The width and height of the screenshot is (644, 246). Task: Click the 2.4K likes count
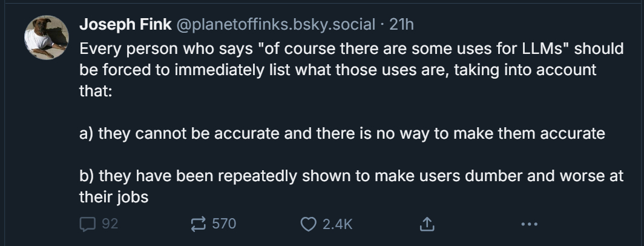click(x=337, y=224)
